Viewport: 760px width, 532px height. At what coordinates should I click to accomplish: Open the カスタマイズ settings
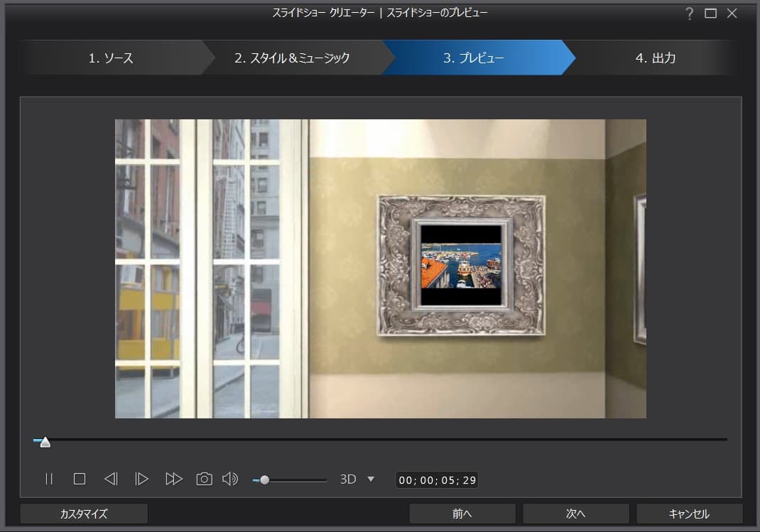pyautogui.click(x=84, y=514)
